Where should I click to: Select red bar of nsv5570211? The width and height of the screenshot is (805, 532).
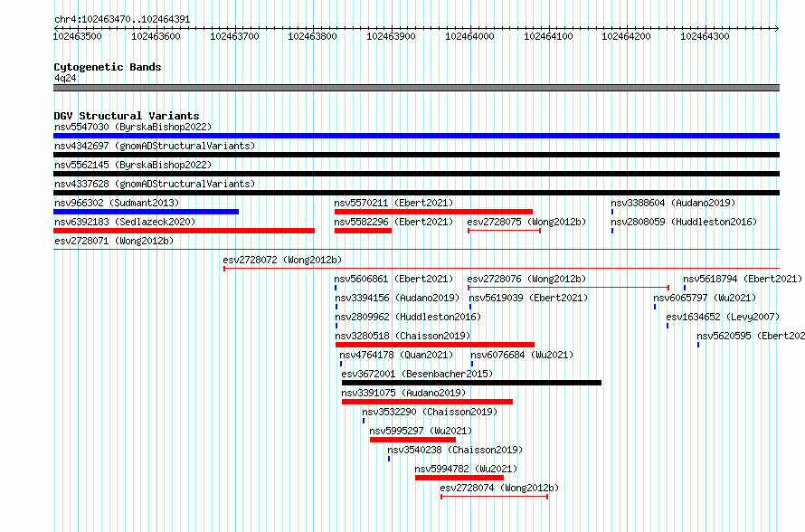[x=433, y=212]
